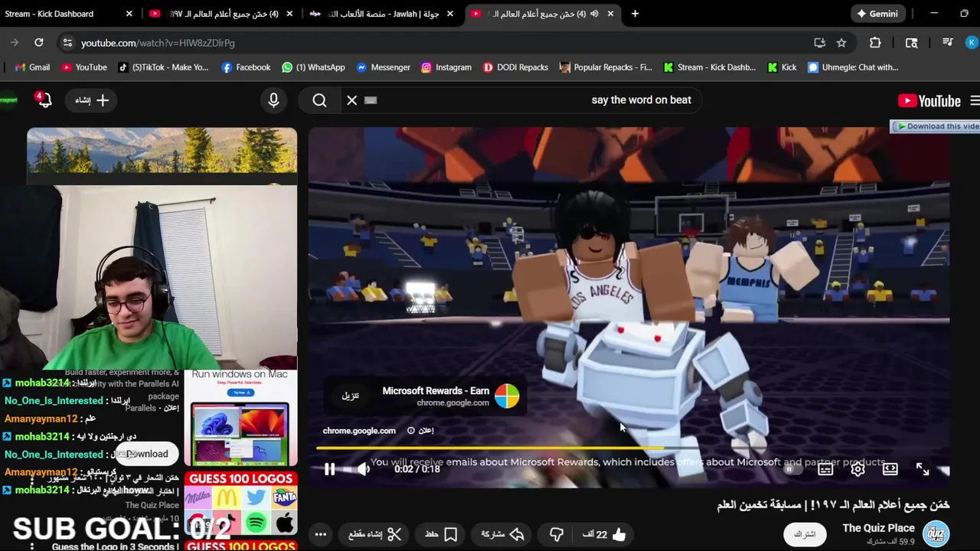
Task: Open Stream - Kick Dashb... bookmark
Action: click(710, 67)
